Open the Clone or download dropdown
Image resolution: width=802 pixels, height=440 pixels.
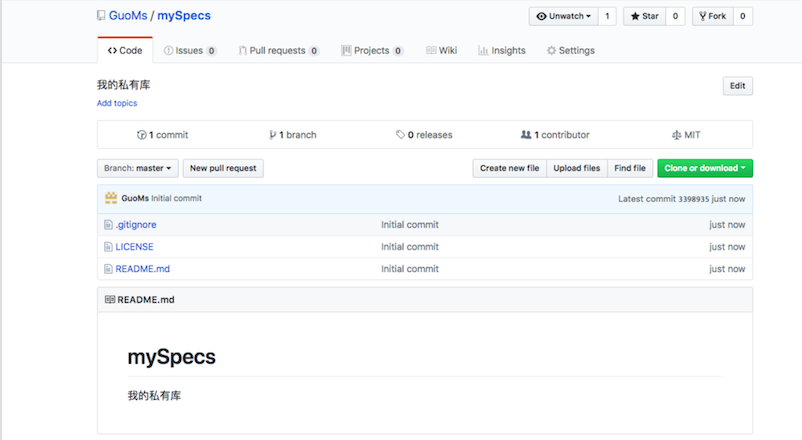(704, 168)
